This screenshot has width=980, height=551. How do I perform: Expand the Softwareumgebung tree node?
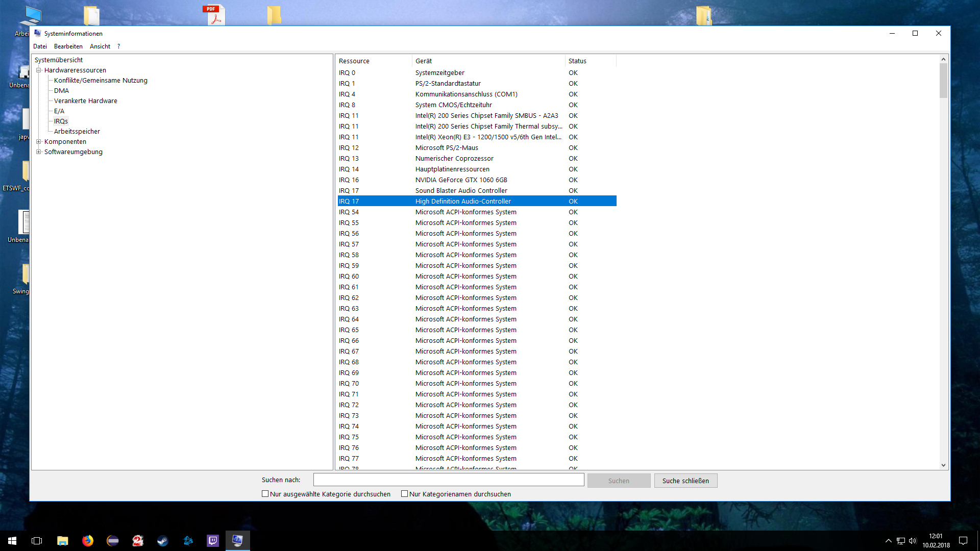pyautogui.click(x=38, y=152)
